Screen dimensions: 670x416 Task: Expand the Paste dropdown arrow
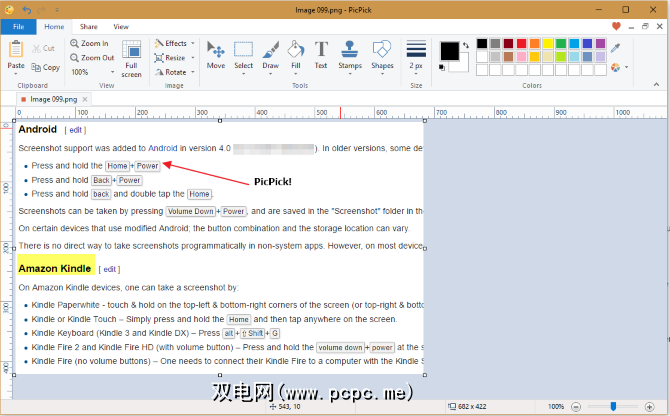(16, 74)
